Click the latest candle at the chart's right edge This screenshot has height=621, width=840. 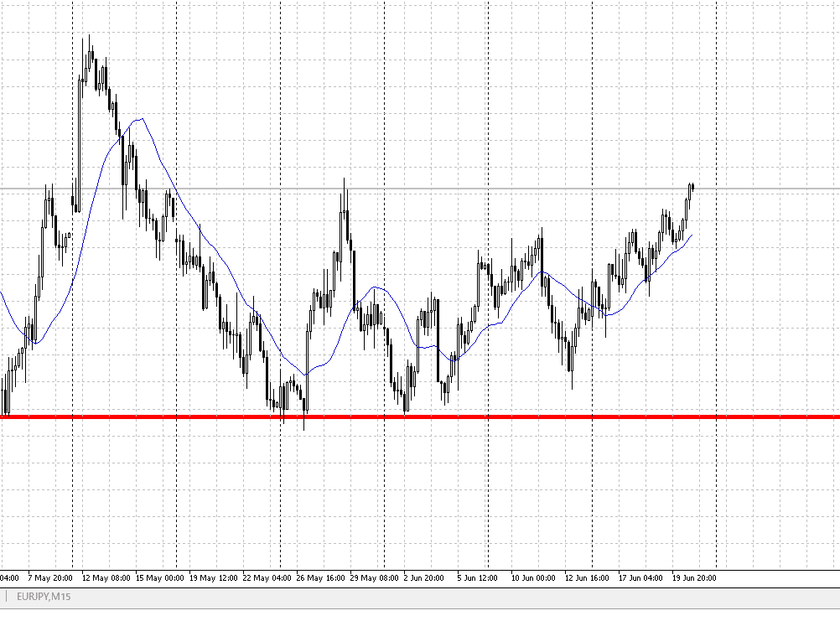tap(692, 187)
